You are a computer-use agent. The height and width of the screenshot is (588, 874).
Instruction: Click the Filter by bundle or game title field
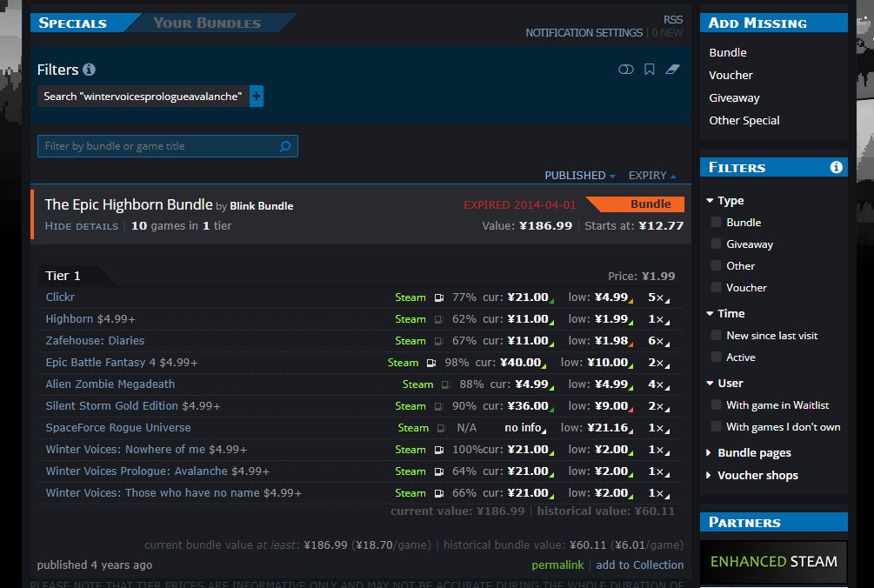click(x=168, y=146)
